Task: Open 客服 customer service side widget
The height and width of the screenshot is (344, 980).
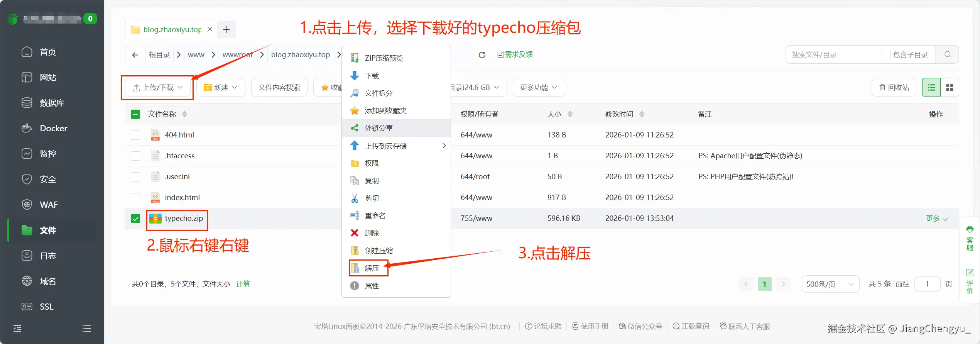Action: coord(970,239)
